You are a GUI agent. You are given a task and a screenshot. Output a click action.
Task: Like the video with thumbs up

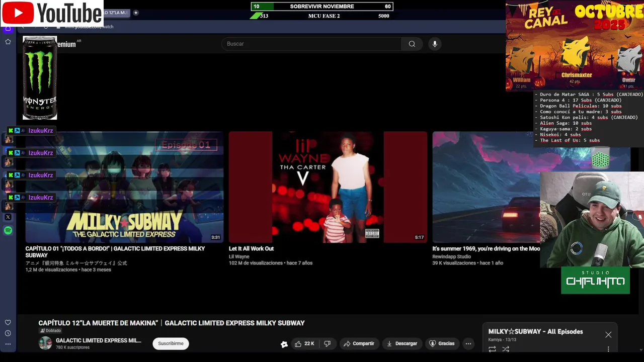tap(305, 344)
